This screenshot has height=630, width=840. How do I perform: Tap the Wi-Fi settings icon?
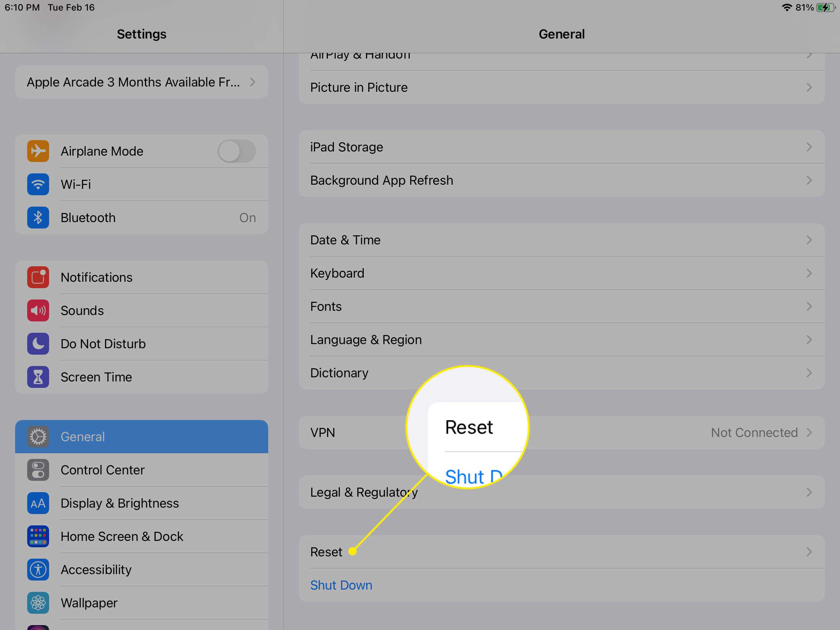[38, 184]
